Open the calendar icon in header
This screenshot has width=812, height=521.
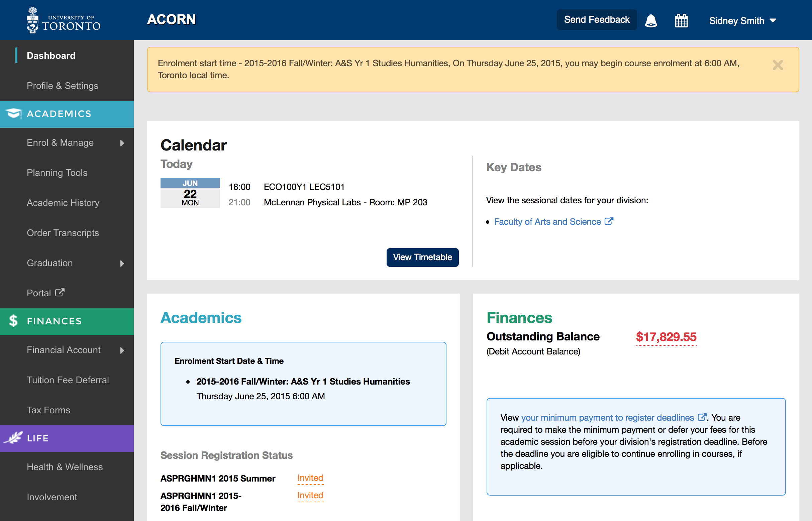pyautogui.click(x=681, y=21)
